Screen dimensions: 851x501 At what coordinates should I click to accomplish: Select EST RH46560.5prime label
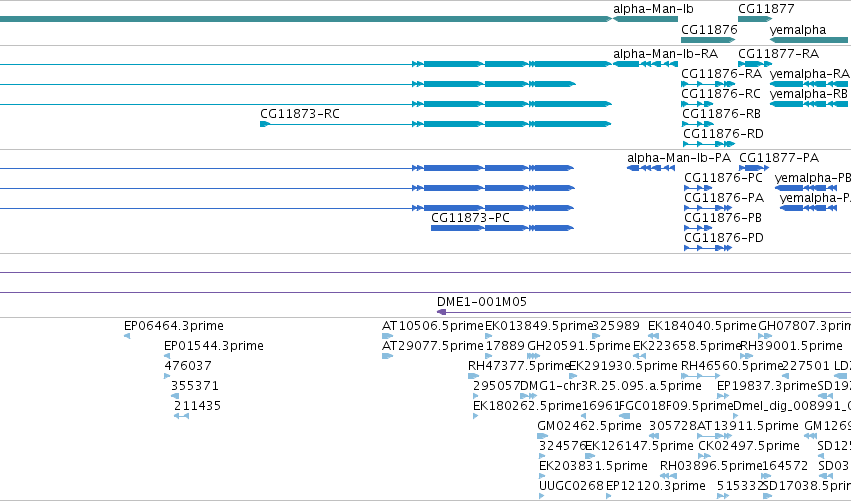732,366
